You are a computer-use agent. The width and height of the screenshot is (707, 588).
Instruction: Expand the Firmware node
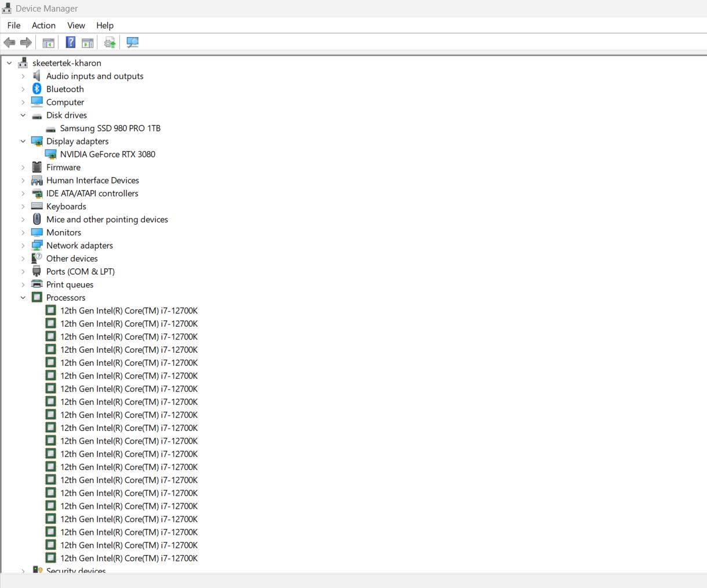tap(23, 167)
